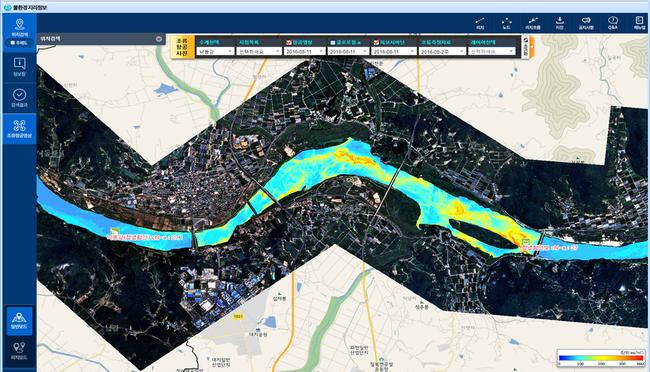
Task: Expand the last layer selection dropdown
Action: 492,51
